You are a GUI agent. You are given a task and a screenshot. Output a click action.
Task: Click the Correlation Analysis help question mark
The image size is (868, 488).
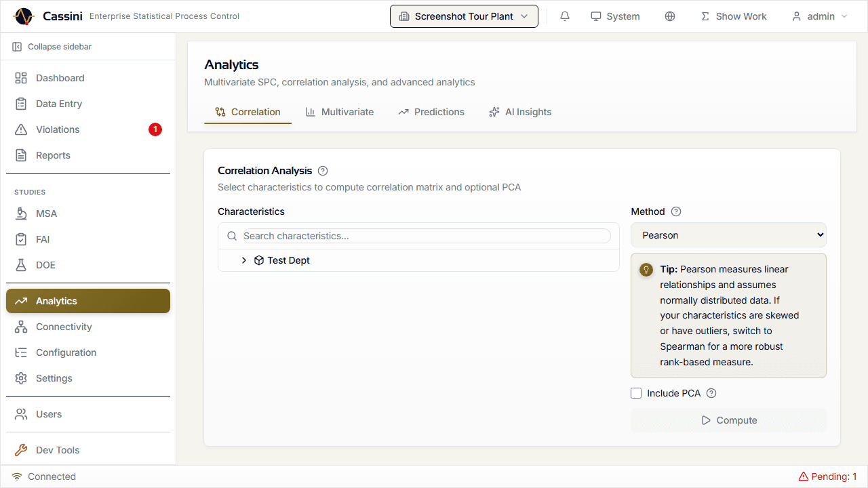click(323, 170)
